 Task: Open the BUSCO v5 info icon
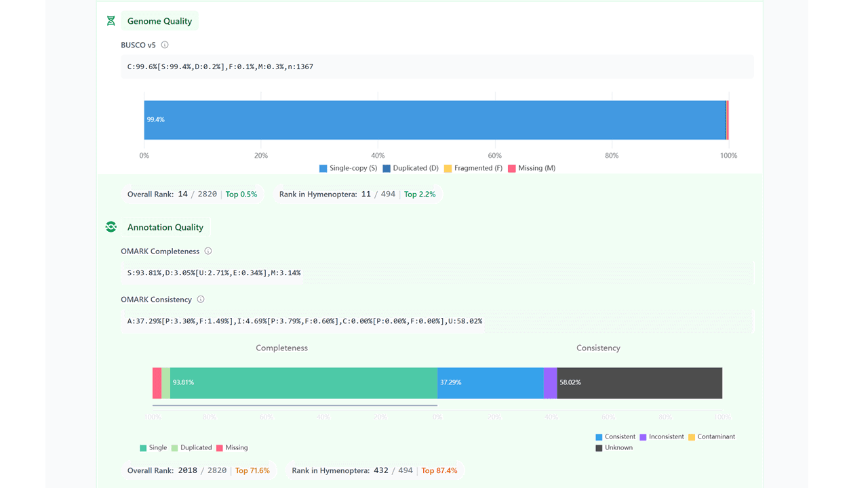[x=165, y=45]
